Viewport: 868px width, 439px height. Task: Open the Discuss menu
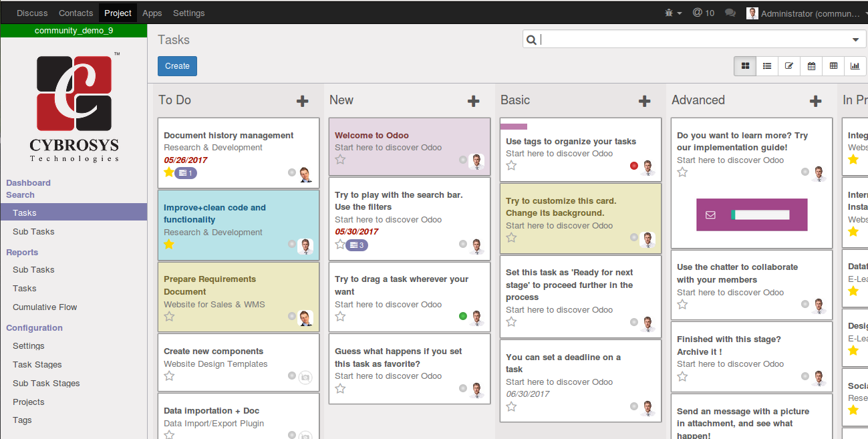point(33,13)
